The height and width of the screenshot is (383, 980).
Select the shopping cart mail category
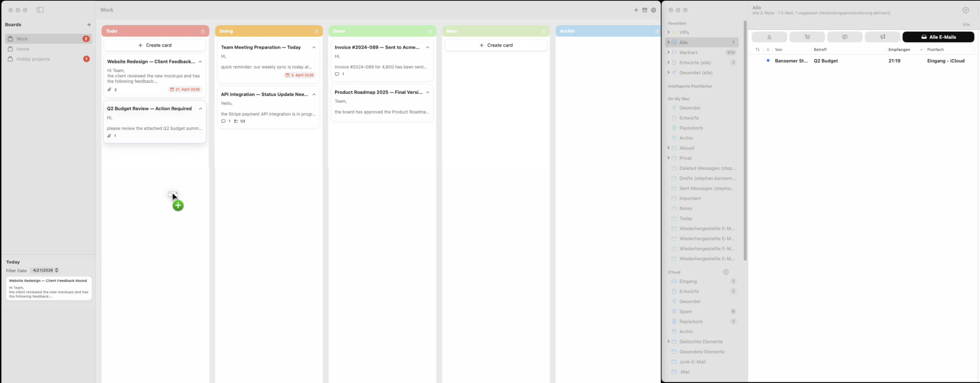[x=807, y=37]
